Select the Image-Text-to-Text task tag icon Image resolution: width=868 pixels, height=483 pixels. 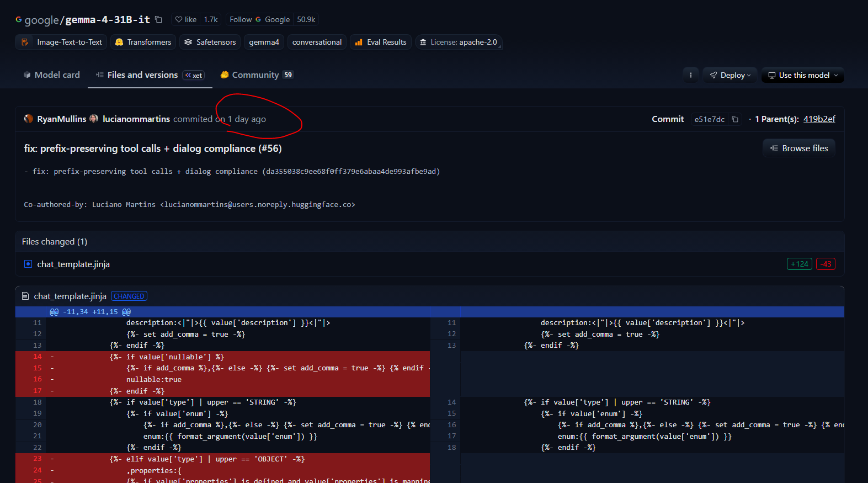coord(25,42)
